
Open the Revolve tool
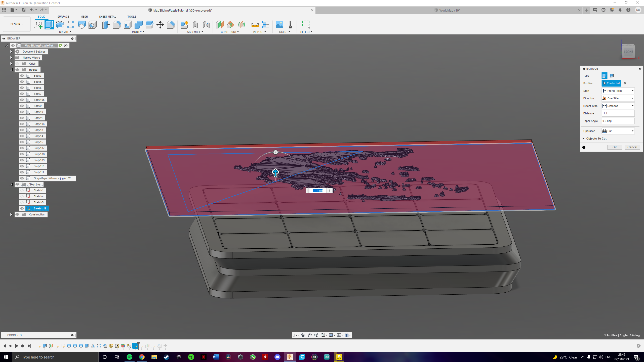(60, 24)
